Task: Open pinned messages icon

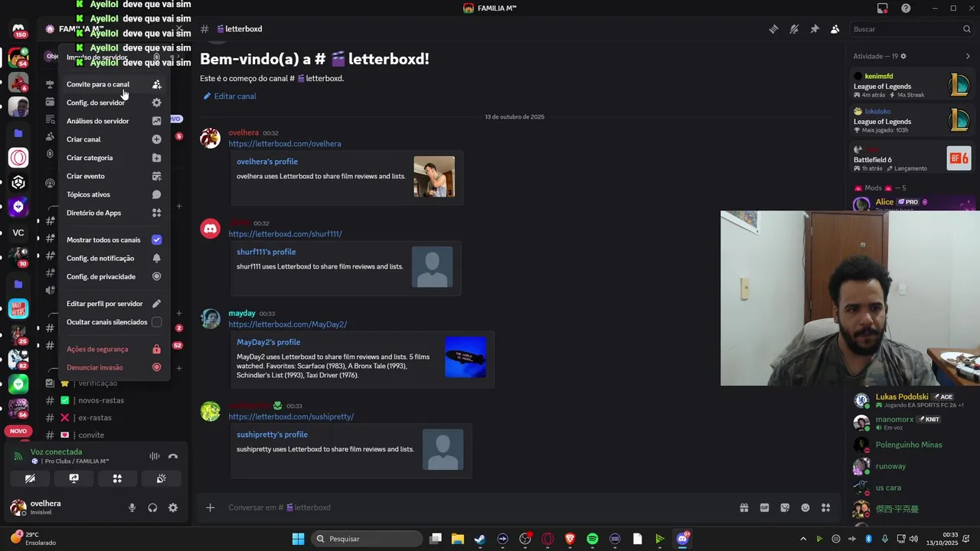Action: [x=815, y=29]
